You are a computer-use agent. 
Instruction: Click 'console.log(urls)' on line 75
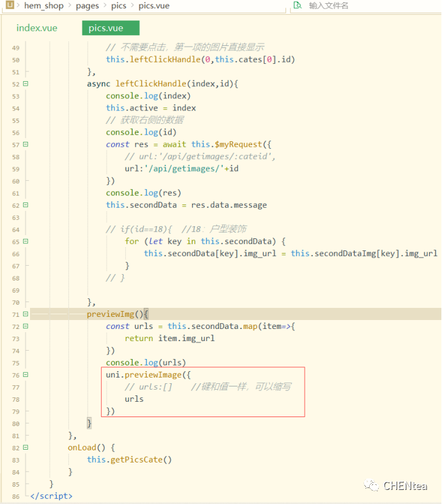pyautogui.click(x=146, y=363)
